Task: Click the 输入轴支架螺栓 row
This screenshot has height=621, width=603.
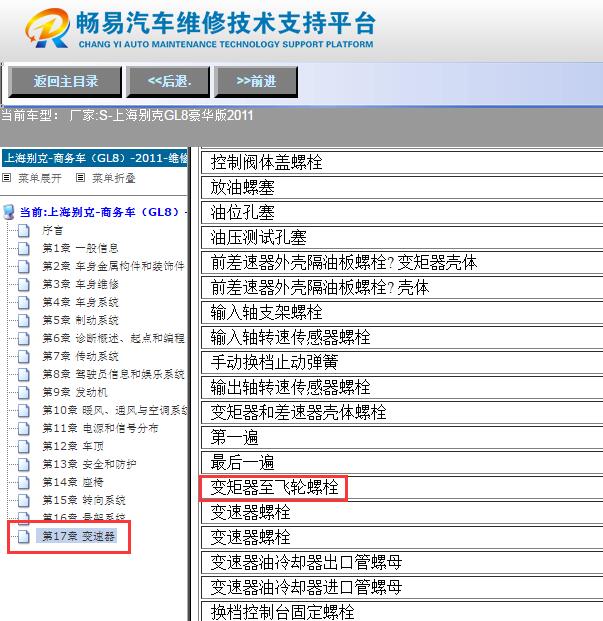Action: point(402,312)
